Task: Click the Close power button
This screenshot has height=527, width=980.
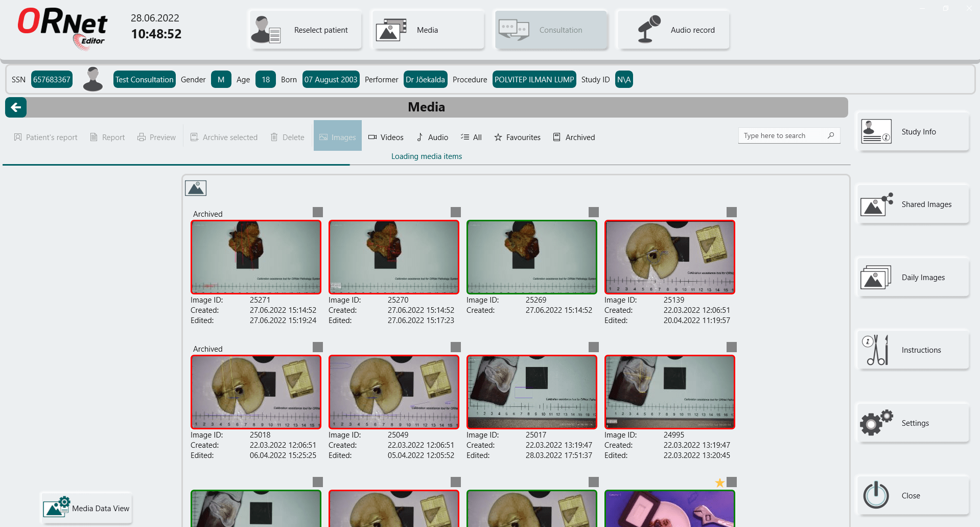Action: click(x=913, y=496)
